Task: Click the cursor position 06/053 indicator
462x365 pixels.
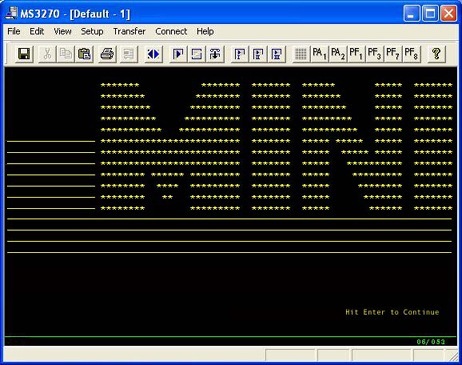Action: click(x=431, y=342)
